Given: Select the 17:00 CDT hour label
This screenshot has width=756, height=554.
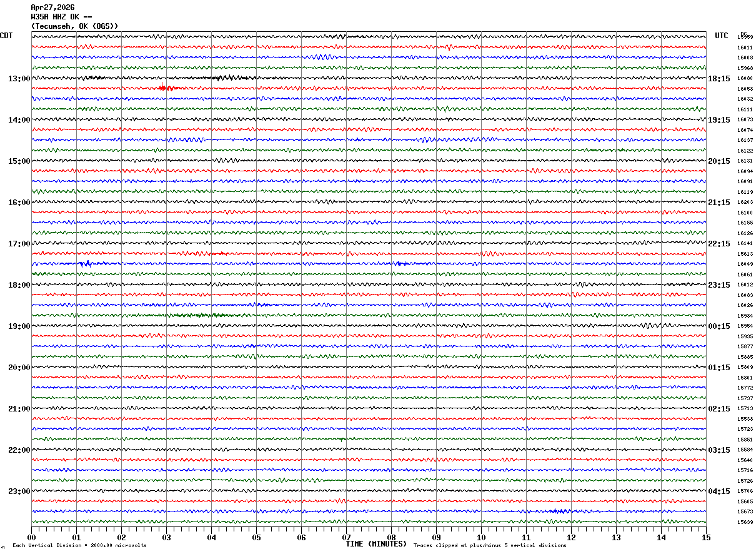Looking at the screenshot, I should point(19,244).
